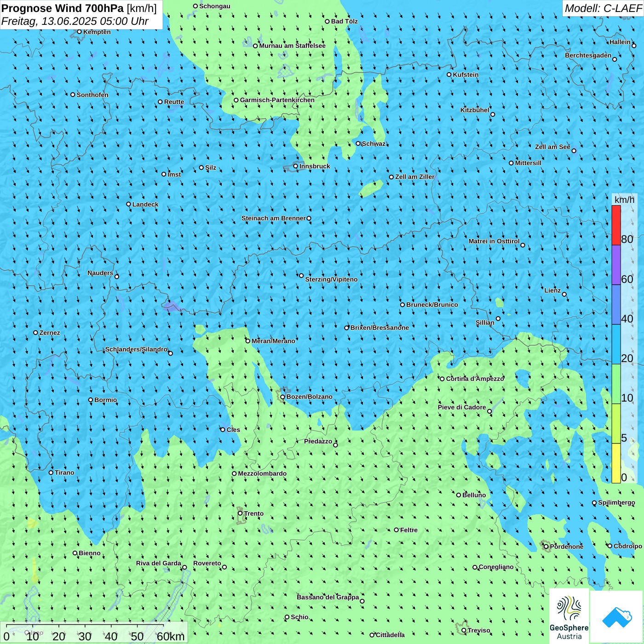The image size is (644, 644).
Task: Click the 'Nauders' map label
Action: click(100, 273)
